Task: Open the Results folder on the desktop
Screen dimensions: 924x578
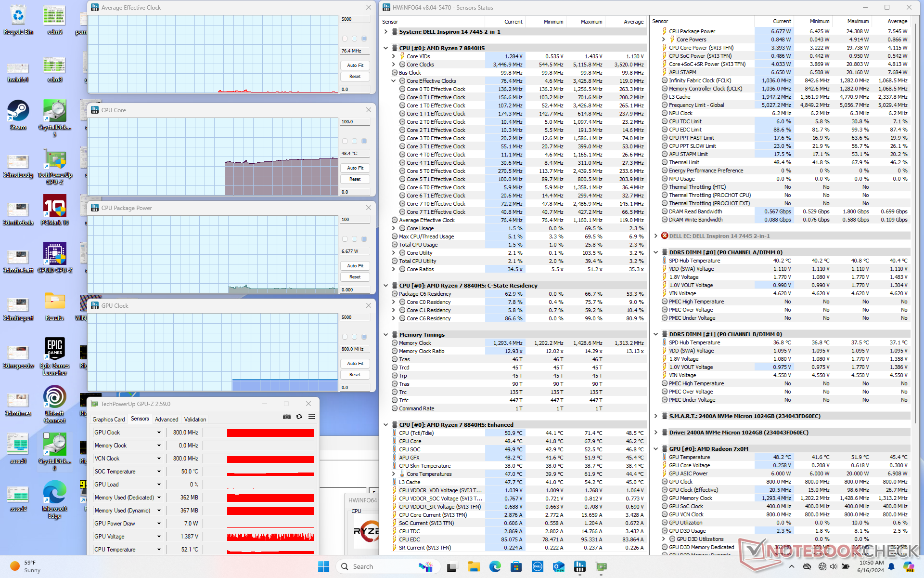Action: [x=55, y=306]
